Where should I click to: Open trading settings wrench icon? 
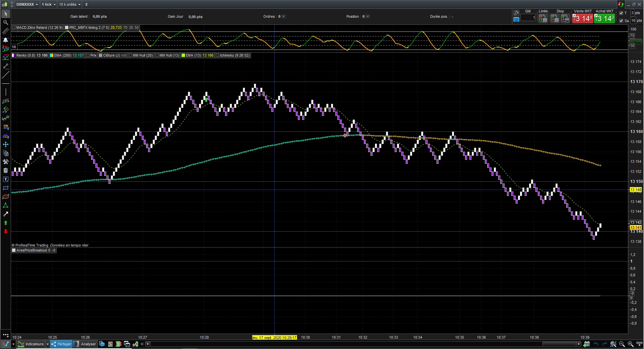click(516, 13)
